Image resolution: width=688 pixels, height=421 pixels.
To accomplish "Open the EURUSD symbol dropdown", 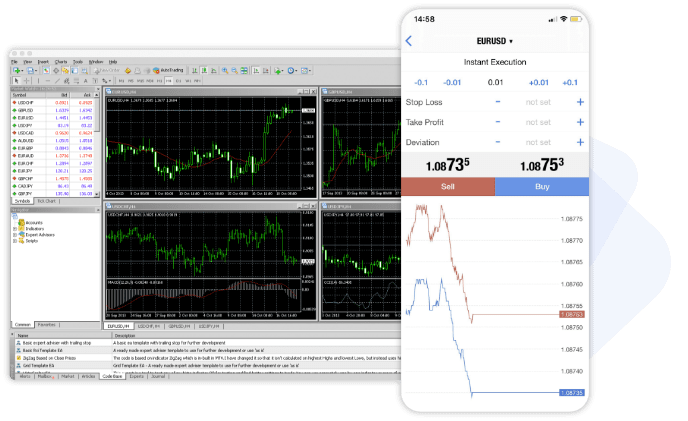I will (495, 41).
